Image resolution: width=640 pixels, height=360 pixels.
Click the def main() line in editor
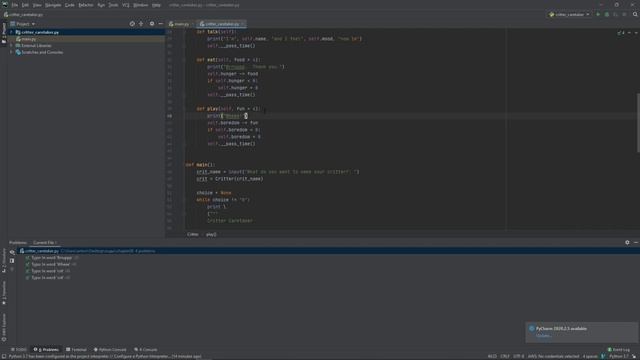tap(200, 165)
